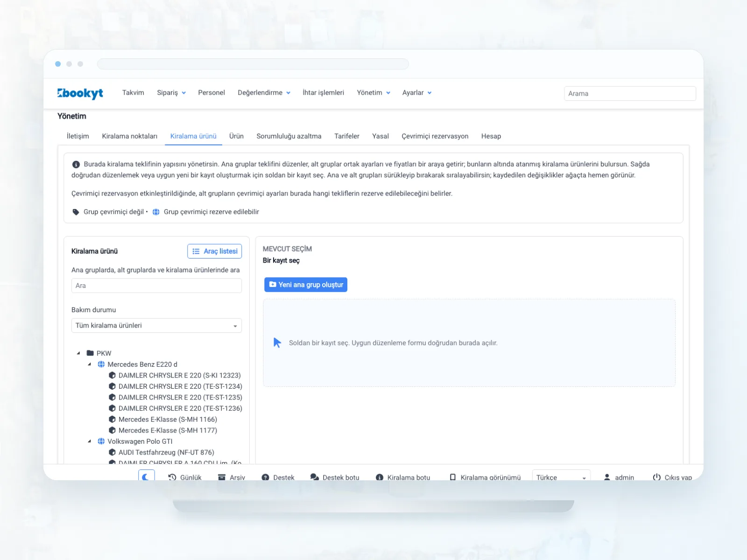747x560 pixels.
Task: Click cube icon of Mercedes E-Klasse S-MH 1166
Action: pyautogui.click(x=112, y=420)
